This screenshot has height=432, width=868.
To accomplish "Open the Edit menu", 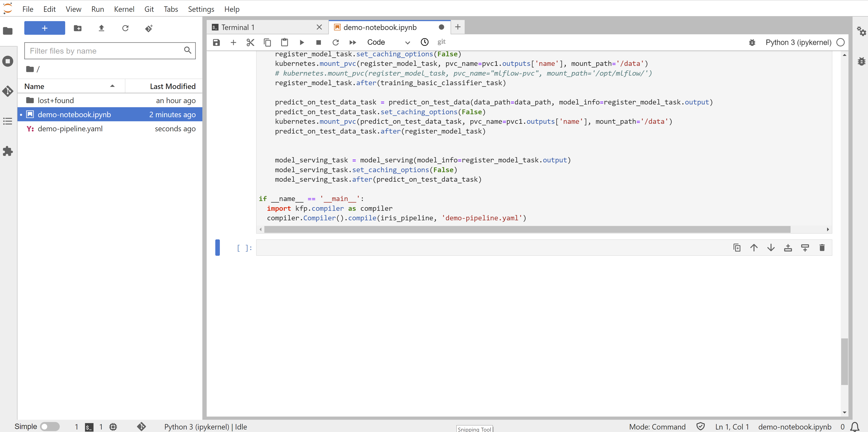I will click(50, 9).
